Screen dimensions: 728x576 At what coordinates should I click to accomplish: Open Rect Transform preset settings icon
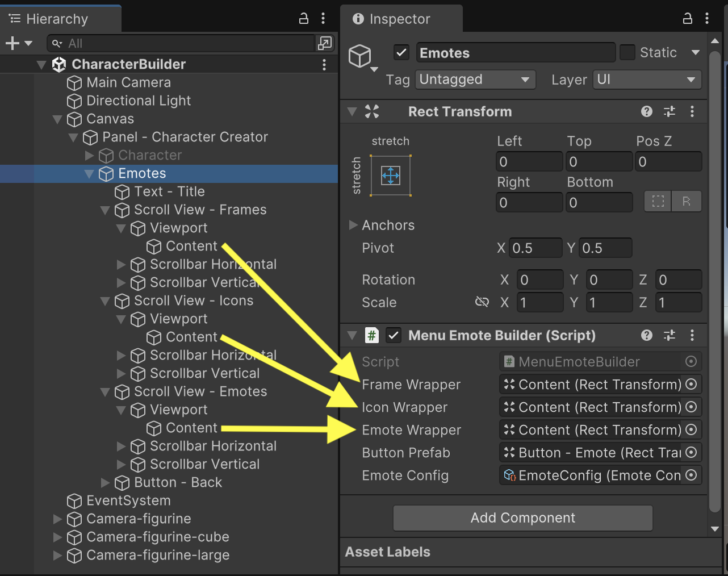(670, 111)
